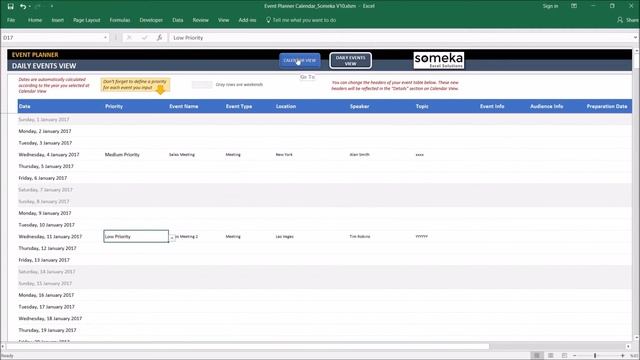Open the Add-ins tab
Screen dimensions: 640x360
click(x=247, y=20)
